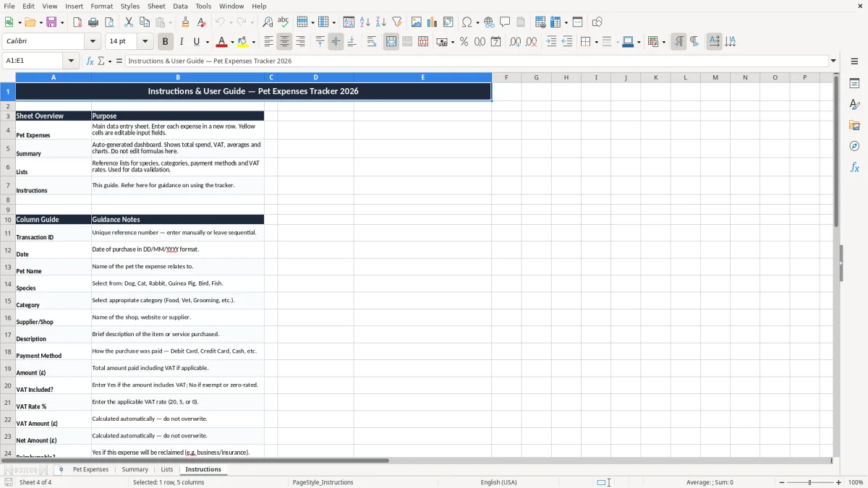Expand the Name Box dropdown
This screenshot has height=488, width=868.
click(x=71, y=61)
